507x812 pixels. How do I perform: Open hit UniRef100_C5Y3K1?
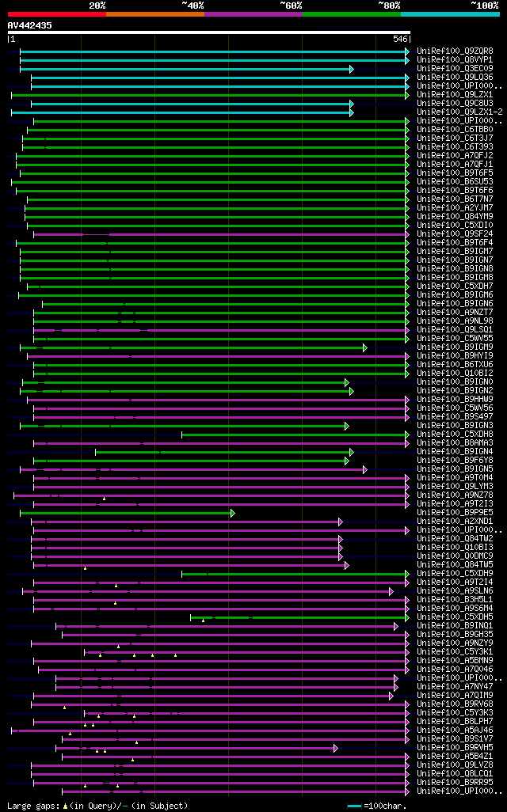coord(456,652)
